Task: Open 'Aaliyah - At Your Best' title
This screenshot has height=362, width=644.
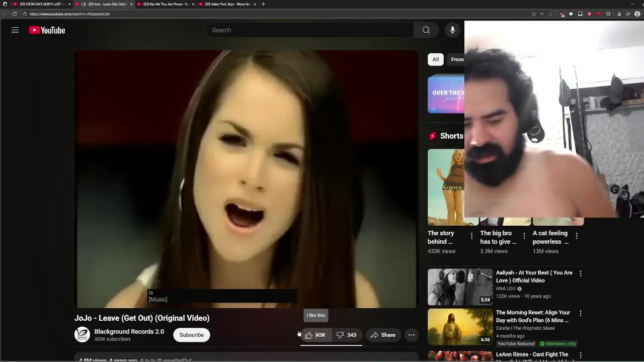Action: [x=534, y=277]
